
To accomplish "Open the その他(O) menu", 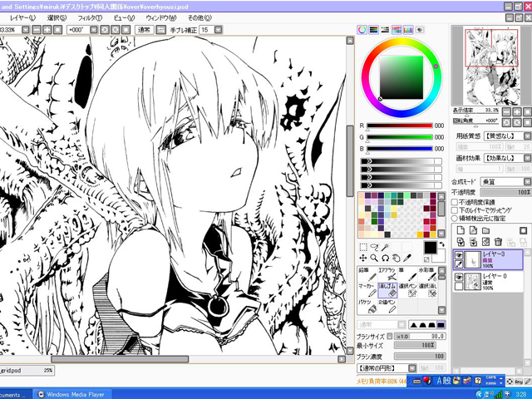I will (199, 18).
